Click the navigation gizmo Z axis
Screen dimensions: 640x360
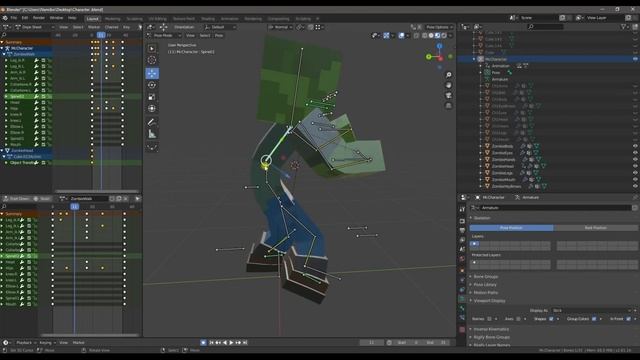click(x=440, y=46)
